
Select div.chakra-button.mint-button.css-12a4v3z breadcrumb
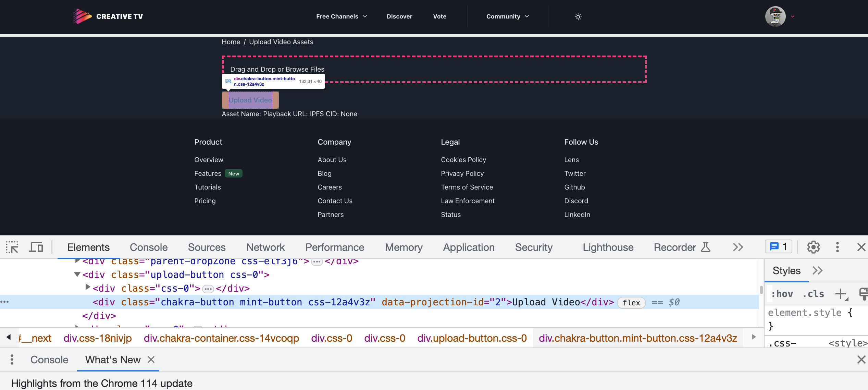coord(638,338)
